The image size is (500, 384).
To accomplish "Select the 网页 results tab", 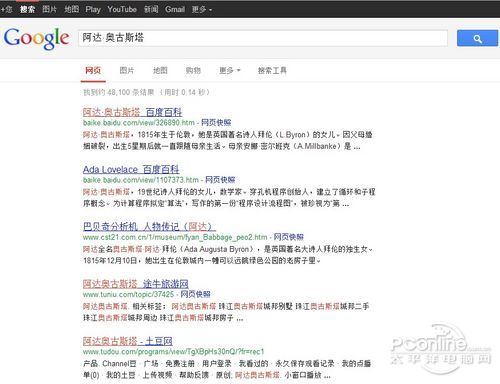I will pos(93,70).
